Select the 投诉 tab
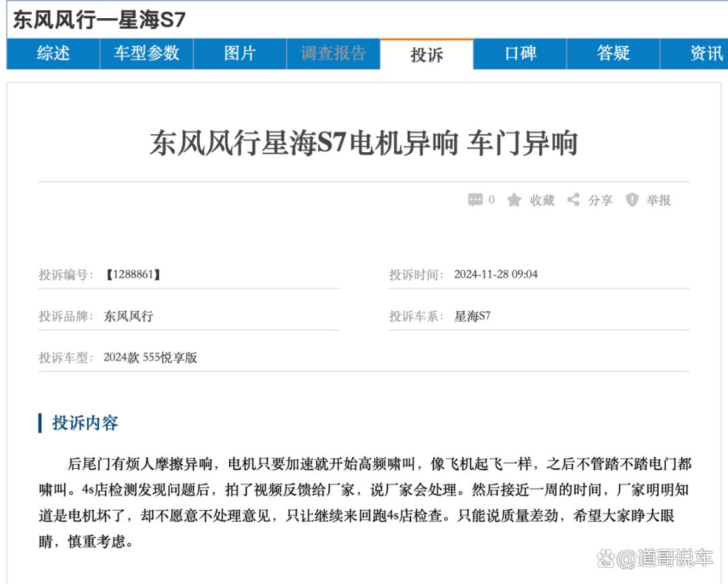728x584 pixels. [427, 55]
